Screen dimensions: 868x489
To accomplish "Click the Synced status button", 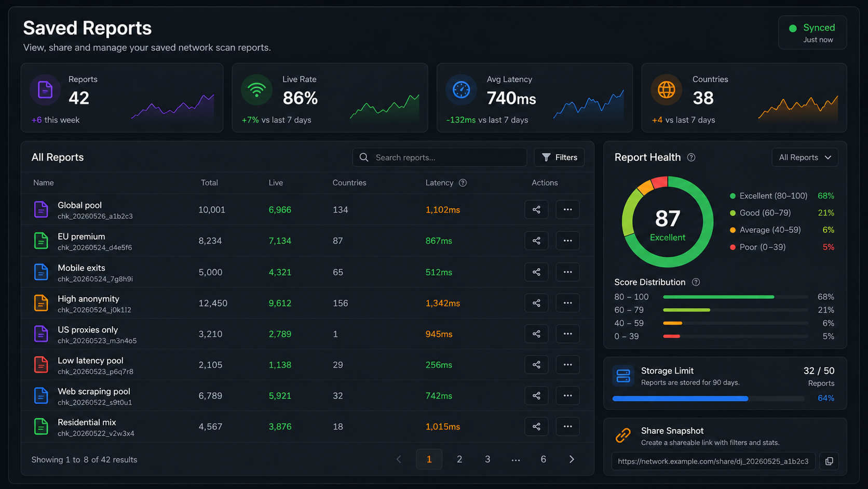I will click(812, 33).
